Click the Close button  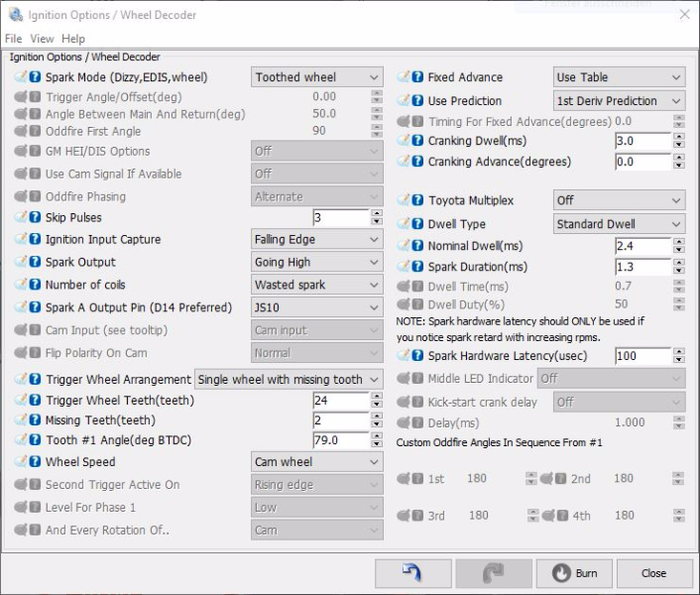tap(653, 573)
